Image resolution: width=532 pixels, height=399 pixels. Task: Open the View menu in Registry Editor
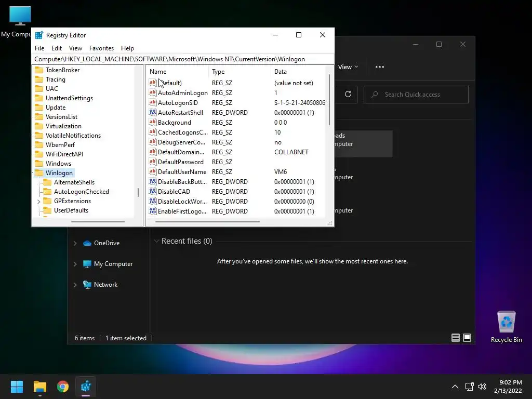(x=75, y=48)
